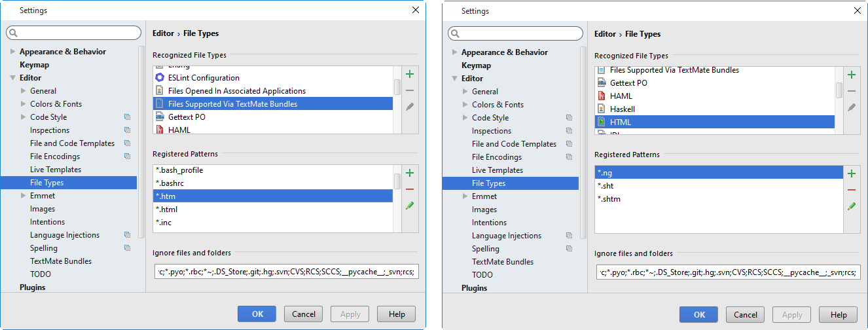The height and width of the screenshot is (330, 868).
Task: Edit recognized file type in right window
Action: 852,107
